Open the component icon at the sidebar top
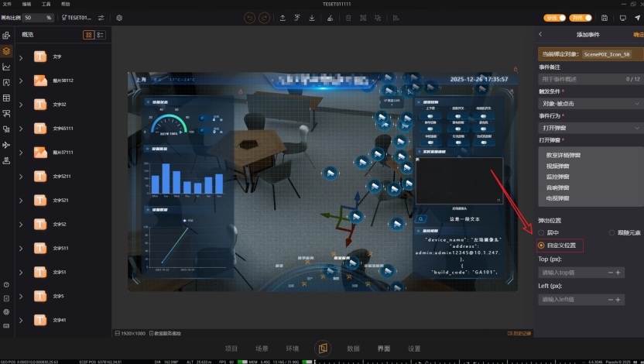This screenshot has width=644, height=364. [x=6, y=36]
